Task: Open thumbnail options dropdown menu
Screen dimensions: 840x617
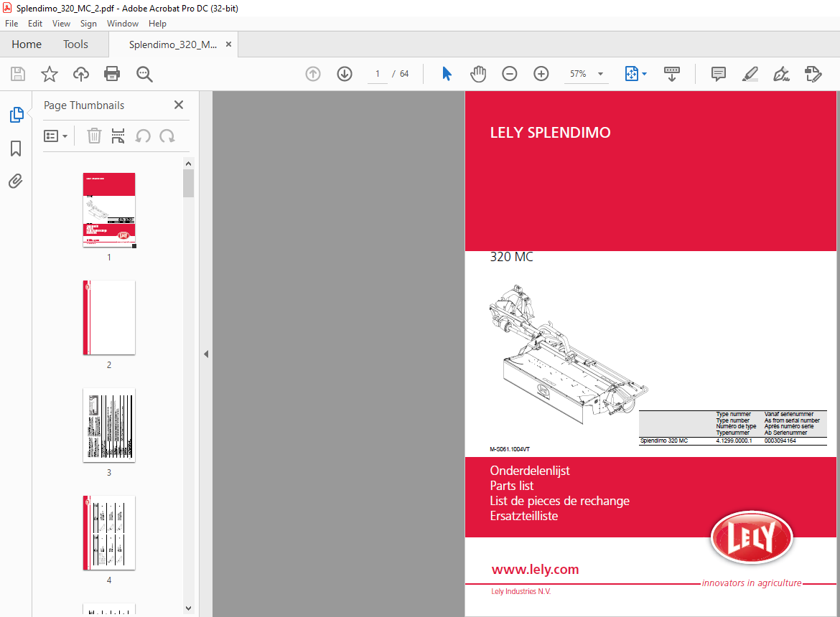Action: click(56, 136)
